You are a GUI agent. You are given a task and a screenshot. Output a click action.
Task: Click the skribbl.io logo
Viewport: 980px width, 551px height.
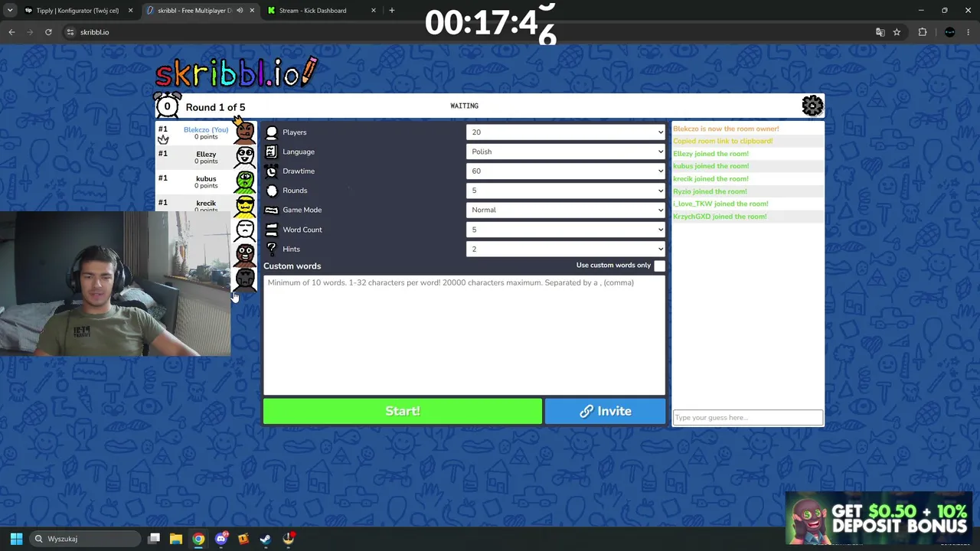click(x=236, y=73)
